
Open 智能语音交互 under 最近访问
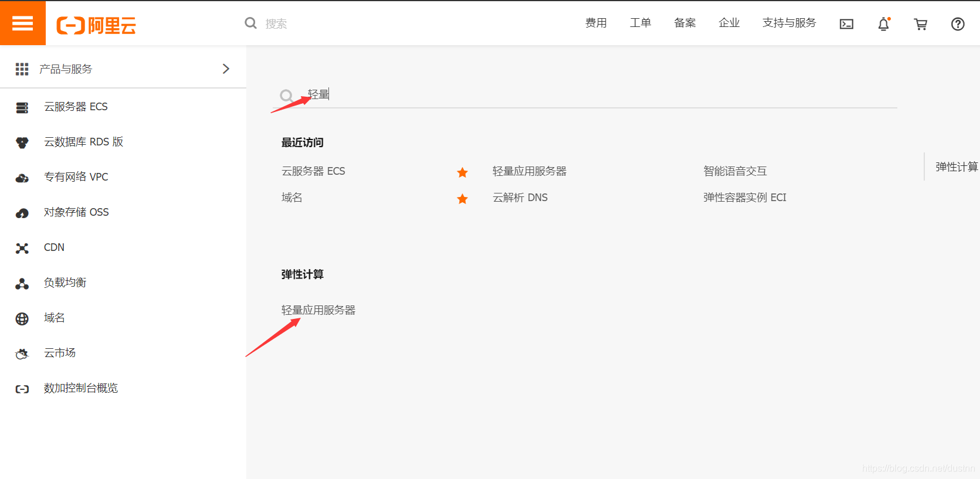pyautogui.click(x=735, y=171)
